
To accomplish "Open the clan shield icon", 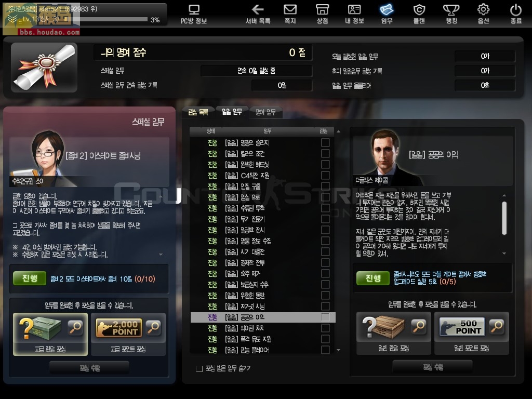I will (x=419, y=9).
